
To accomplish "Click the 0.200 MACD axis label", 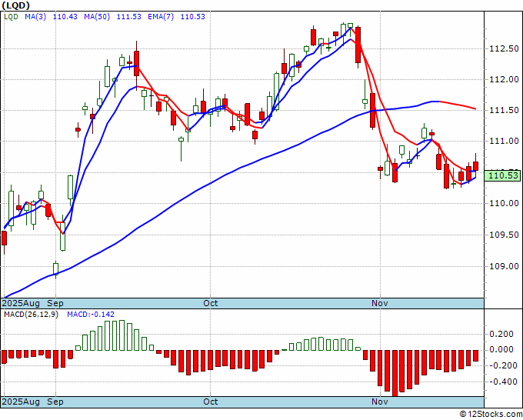I will click(x=501, y=334).
